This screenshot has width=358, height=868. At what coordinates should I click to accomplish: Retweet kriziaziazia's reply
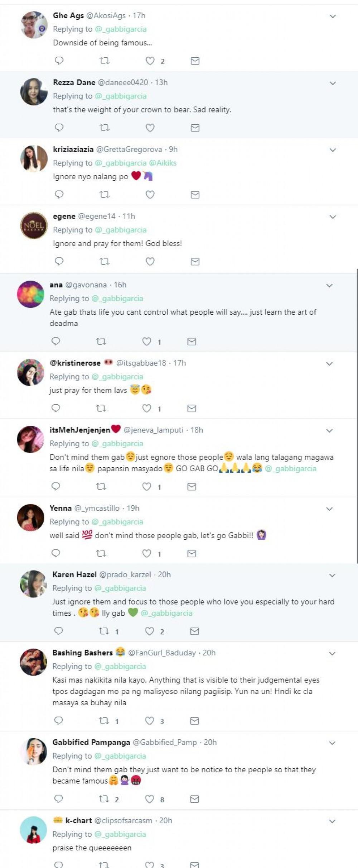104,194
